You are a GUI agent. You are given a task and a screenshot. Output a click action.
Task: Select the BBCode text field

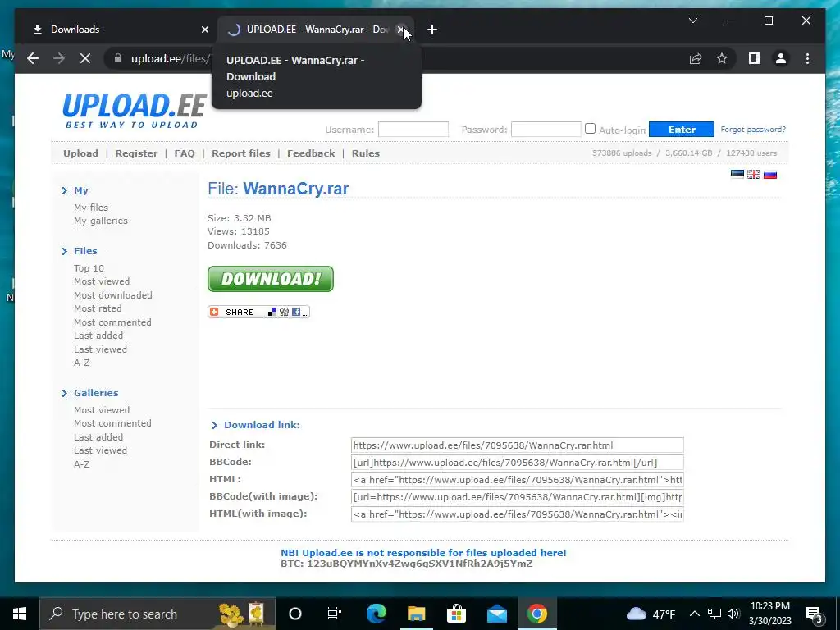pos(517,463)
